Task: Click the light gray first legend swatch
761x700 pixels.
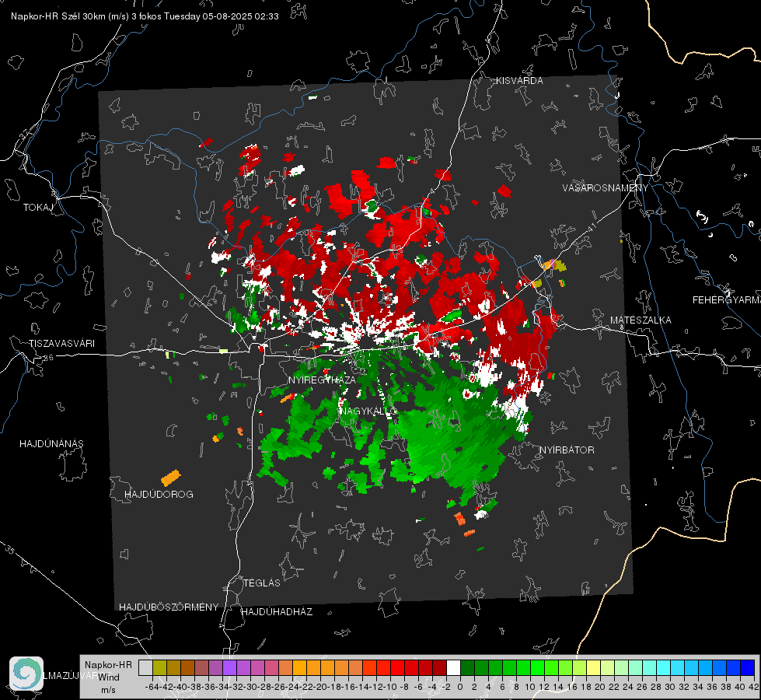Action: [145, 667]
